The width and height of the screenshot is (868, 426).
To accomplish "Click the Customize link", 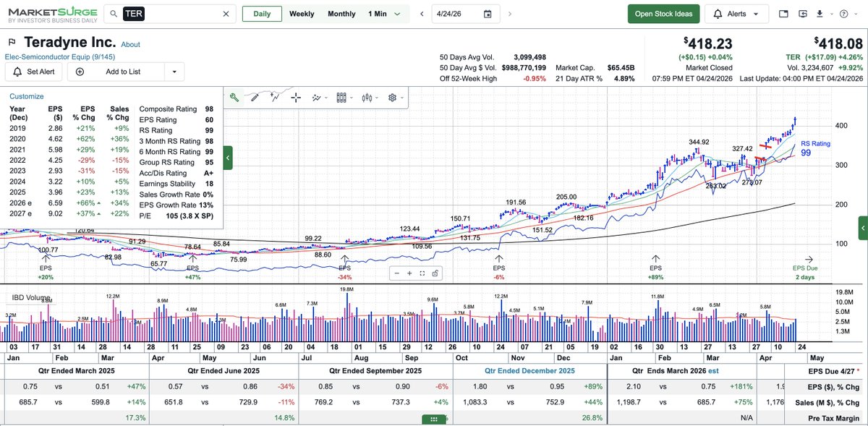I will [x=26, y=96].
